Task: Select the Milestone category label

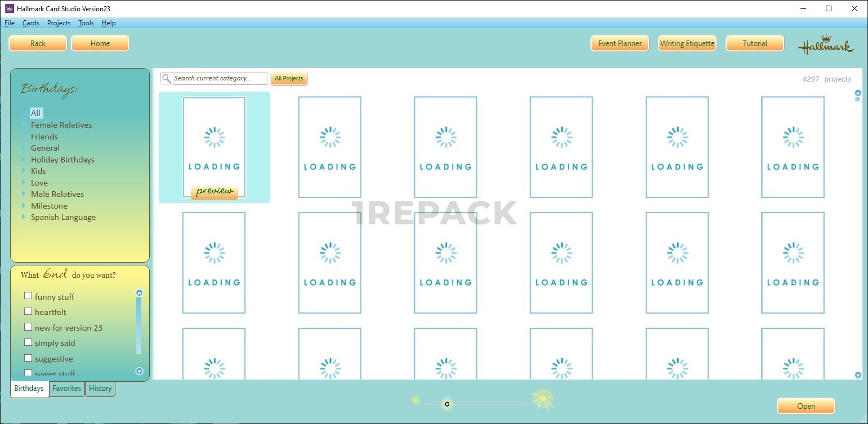Action: 49,206
